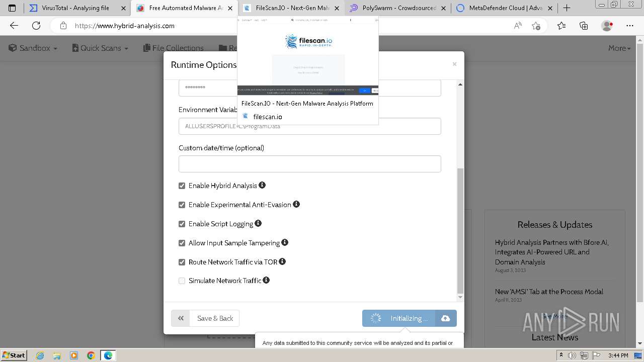Click info icon beside TOR routing option
Viewport: 644px width, 362px height.
click(x=282, y=261)
